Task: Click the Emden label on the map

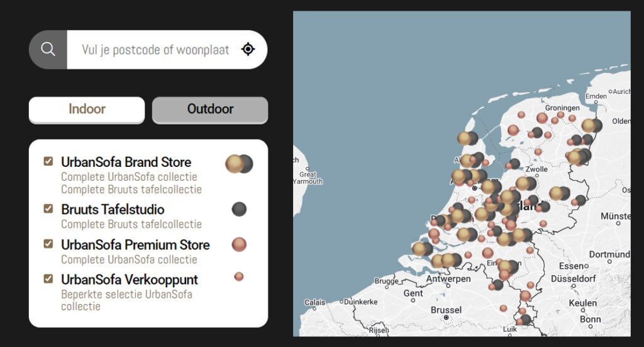Action: [x=596, y=96]
